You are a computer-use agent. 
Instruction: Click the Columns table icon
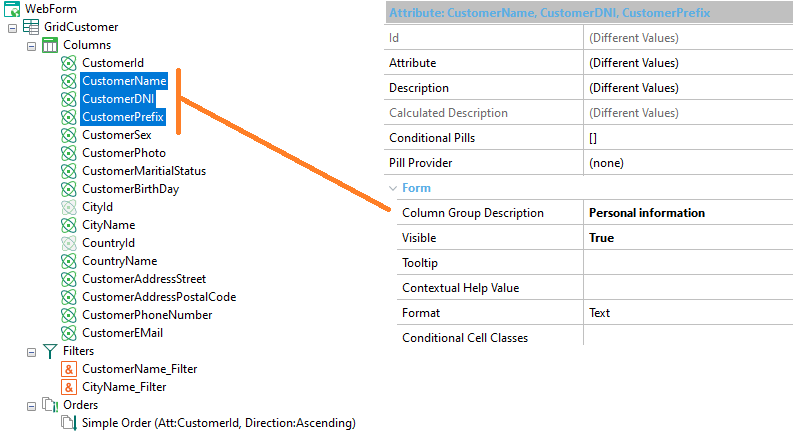tap(50, 45)
